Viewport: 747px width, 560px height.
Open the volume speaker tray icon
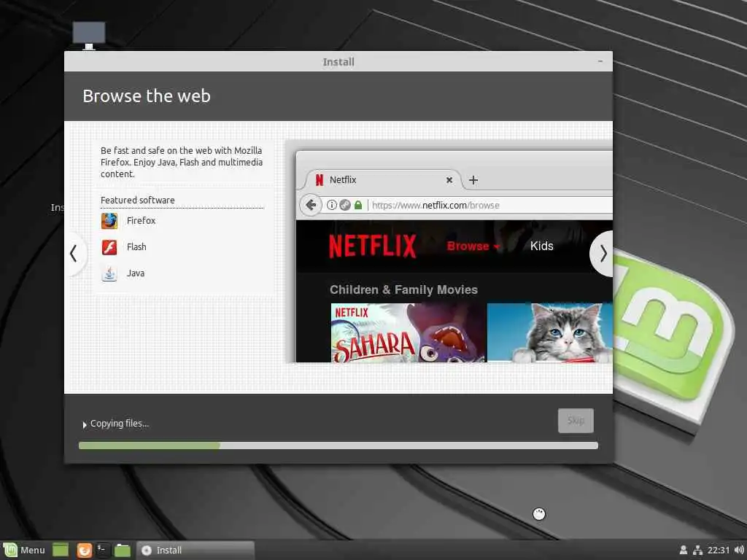pyautogui.click(x=739, y=550)
